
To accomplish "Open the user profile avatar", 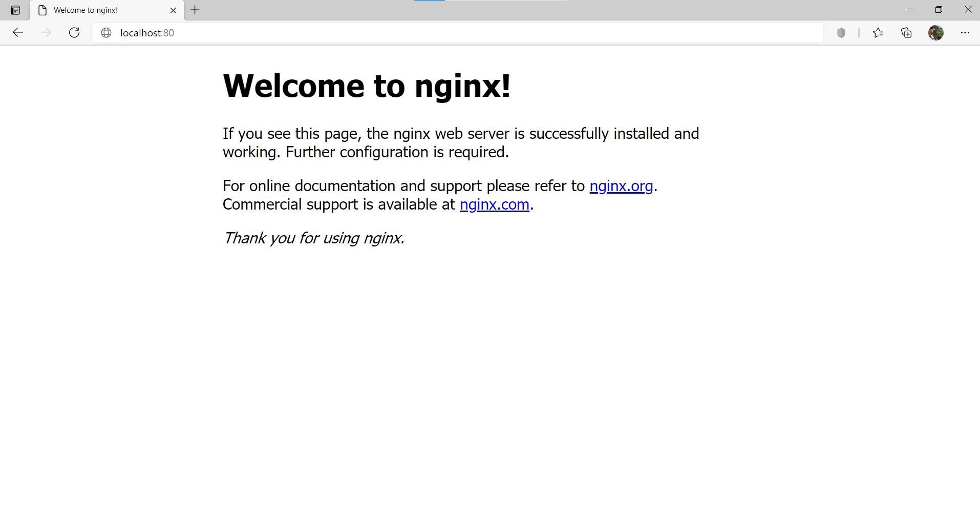I will [936, 33].
